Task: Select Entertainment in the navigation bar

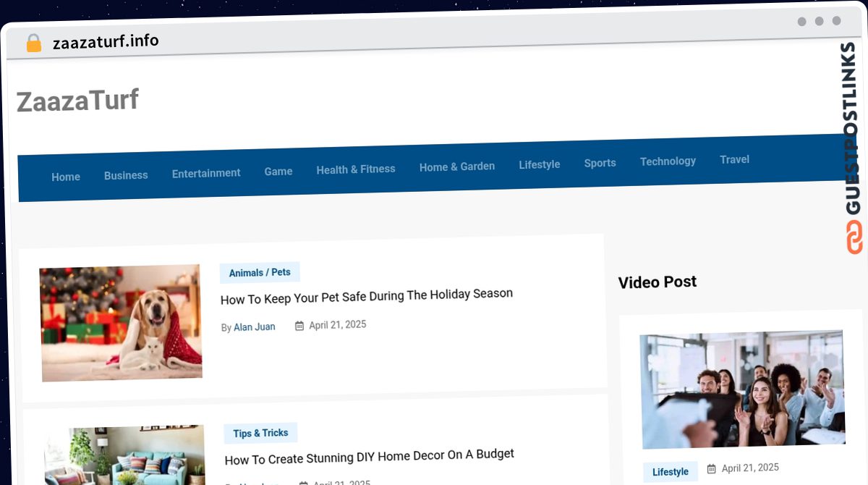Action: click(x=206, y=173)
